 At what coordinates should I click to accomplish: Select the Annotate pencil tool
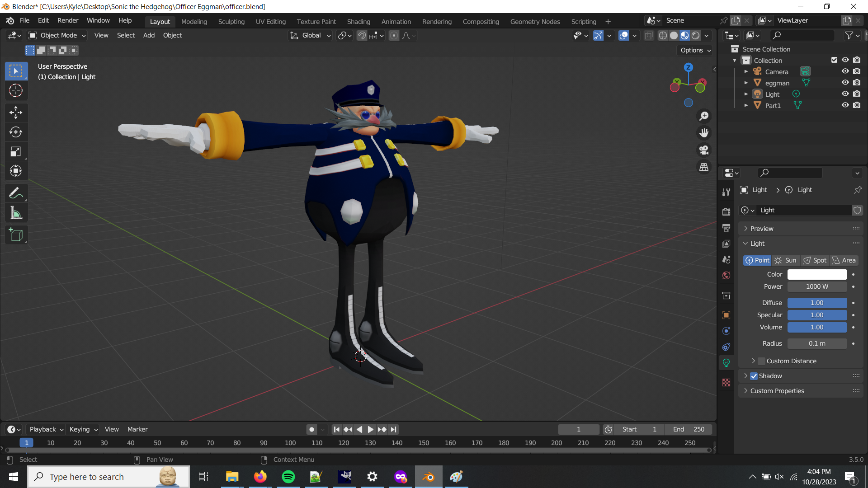(x=16, y=193)
